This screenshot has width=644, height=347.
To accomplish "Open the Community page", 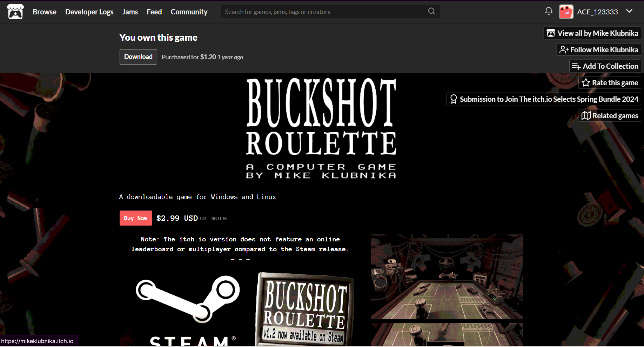I will click(189, 12).
